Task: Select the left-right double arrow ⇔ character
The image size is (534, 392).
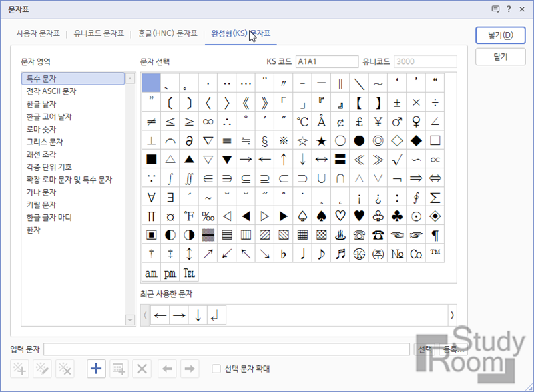Action: [x=435, y=178]
